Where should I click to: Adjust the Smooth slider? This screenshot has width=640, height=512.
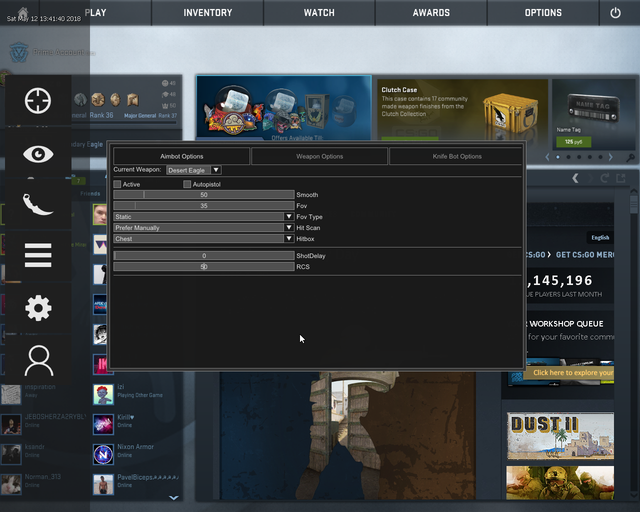(204, 195)
